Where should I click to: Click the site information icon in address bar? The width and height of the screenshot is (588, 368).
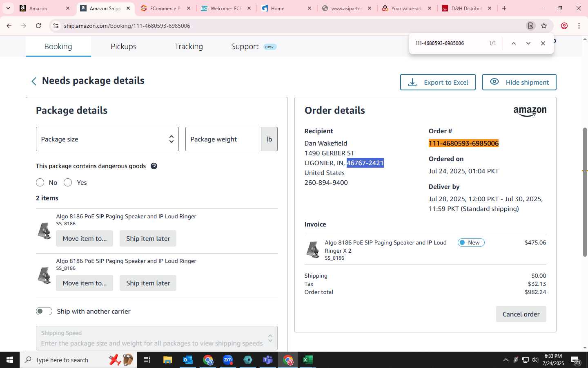56,26
